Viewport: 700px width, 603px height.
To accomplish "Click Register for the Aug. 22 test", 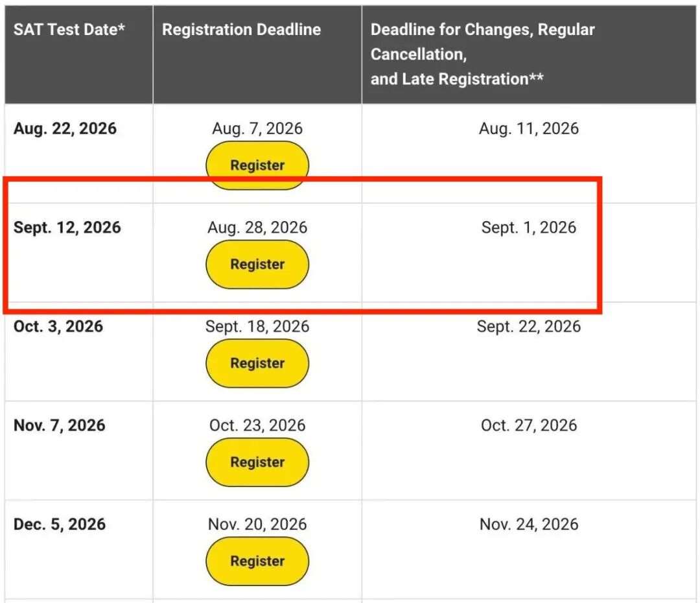I will 257,165.
